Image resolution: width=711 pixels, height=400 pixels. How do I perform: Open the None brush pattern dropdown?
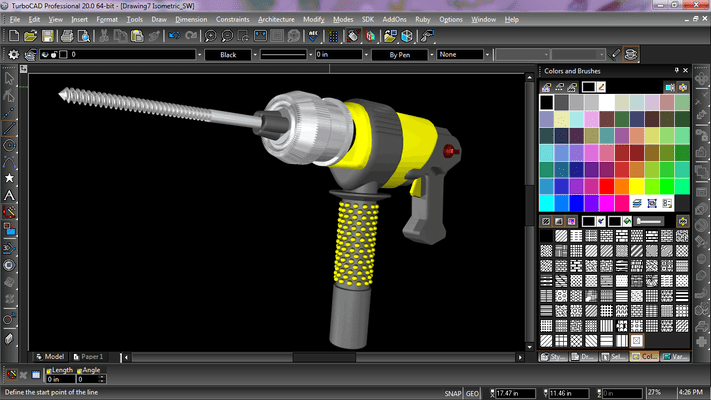pyautogui.click(x=487, y=55)
